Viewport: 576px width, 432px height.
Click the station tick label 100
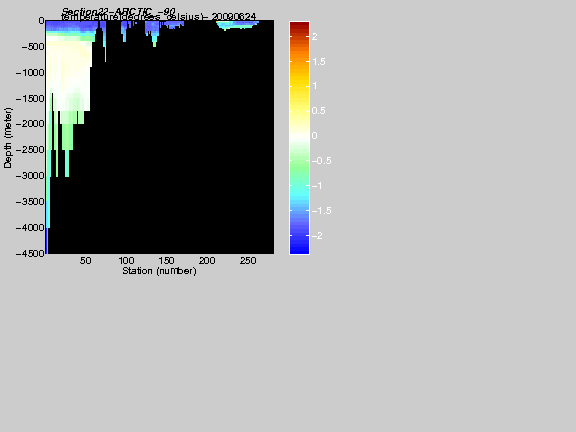point(126,260)
